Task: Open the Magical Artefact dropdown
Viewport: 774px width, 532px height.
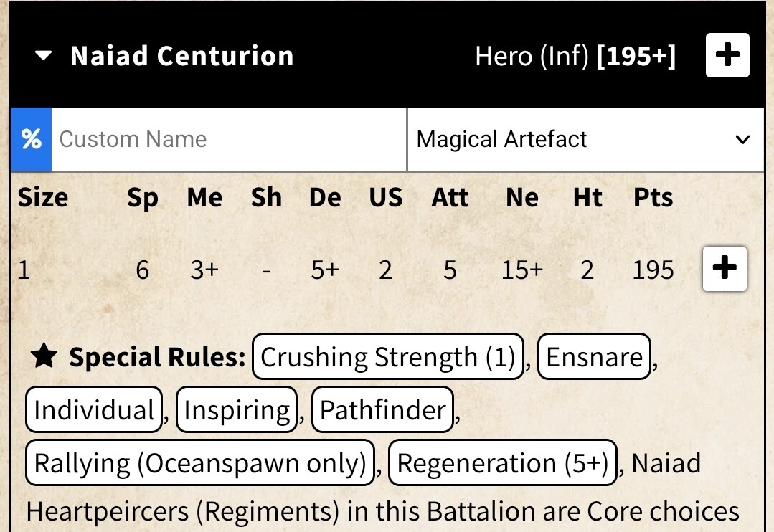Action: tap(585, 139)
